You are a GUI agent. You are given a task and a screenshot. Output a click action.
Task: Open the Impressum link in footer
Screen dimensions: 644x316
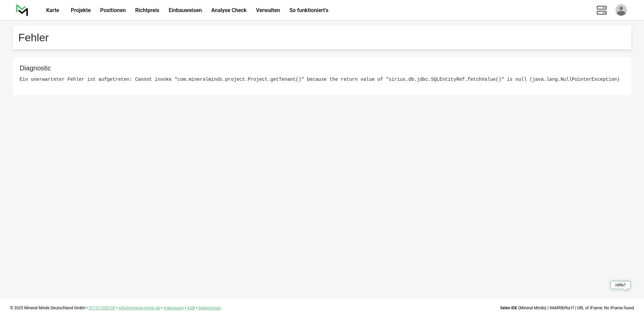(x=173, y=308)
